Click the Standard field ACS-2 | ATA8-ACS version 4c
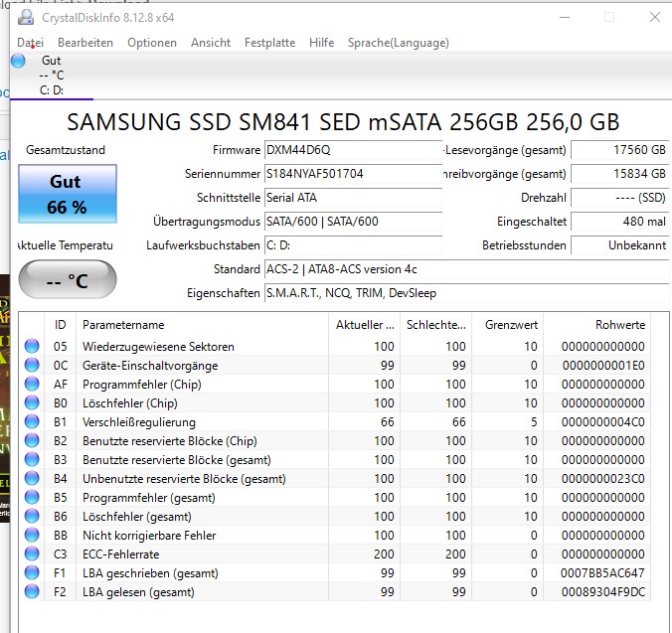 pos(466,269)
